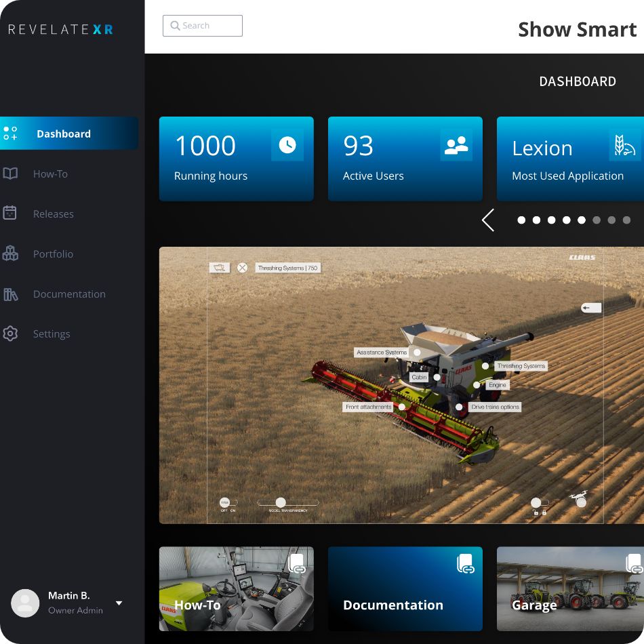Click the link icon on the How-To card
The height and width of the screenshot is (644, 644).
point(297,563)
